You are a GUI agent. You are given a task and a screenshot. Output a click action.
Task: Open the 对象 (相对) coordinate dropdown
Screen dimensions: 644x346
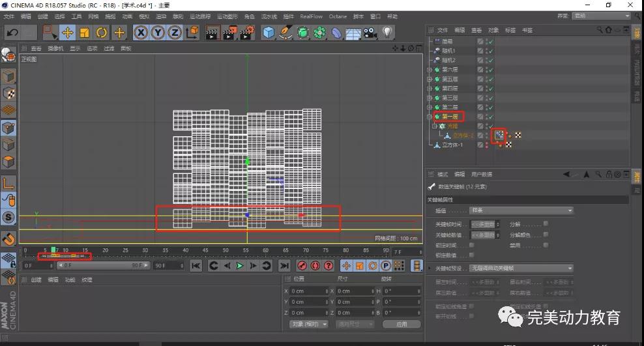coord(308,324)
